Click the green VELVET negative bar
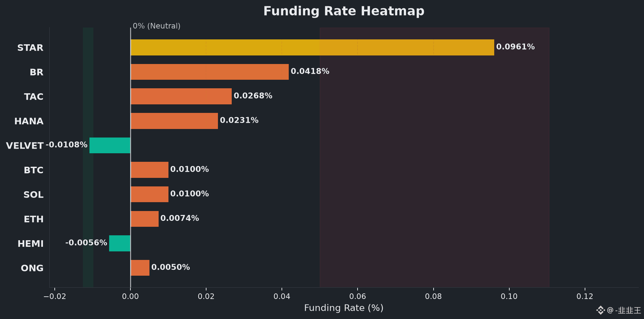 (110, 145)
